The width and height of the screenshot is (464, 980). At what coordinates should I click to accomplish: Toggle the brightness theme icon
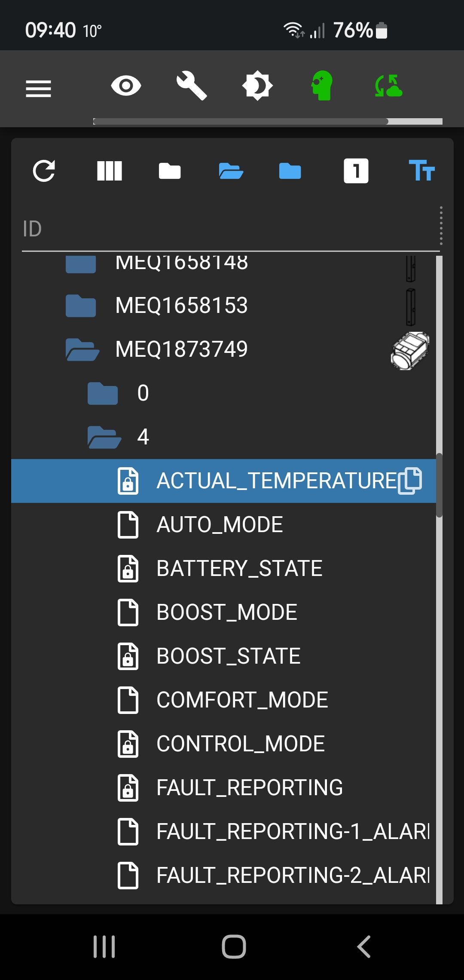click(257, 86)
